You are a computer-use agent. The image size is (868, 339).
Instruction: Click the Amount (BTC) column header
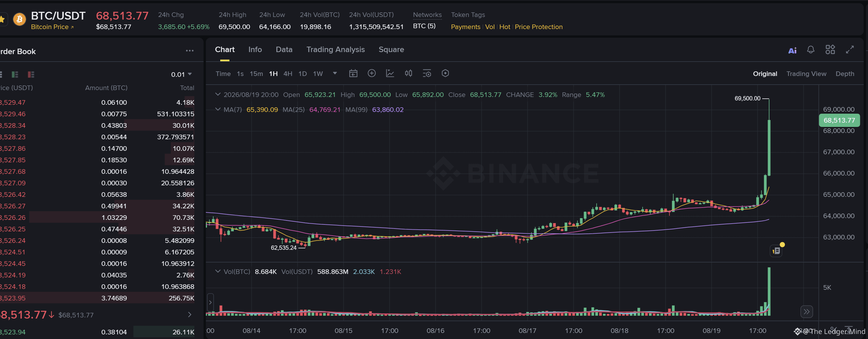(106, 88)
